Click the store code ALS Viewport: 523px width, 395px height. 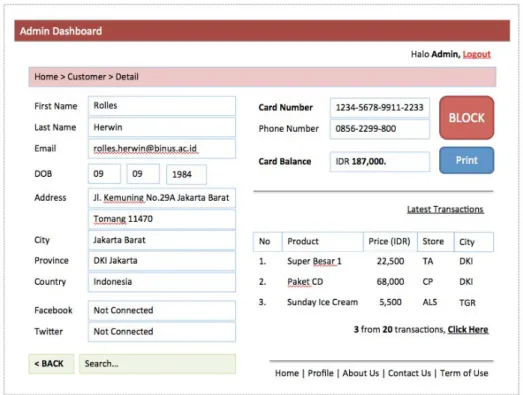click(x=430, y=302)
